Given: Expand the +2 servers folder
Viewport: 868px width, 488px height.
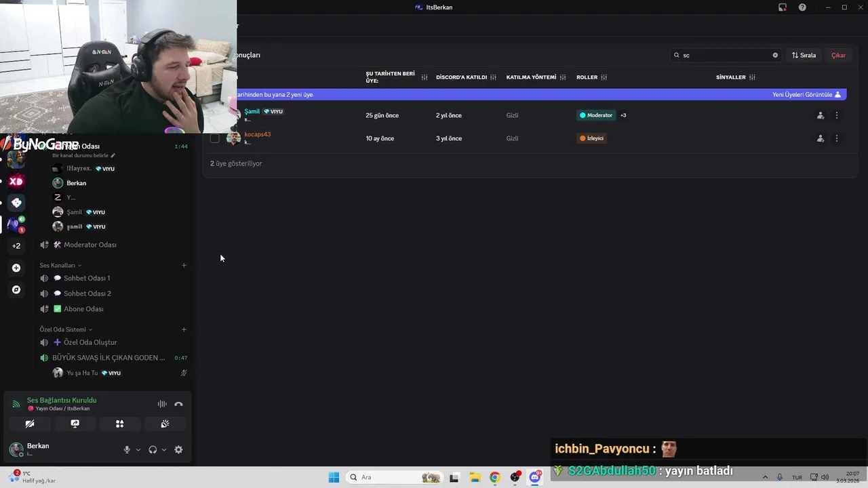Looking at the screenshot, I should 16,246.
